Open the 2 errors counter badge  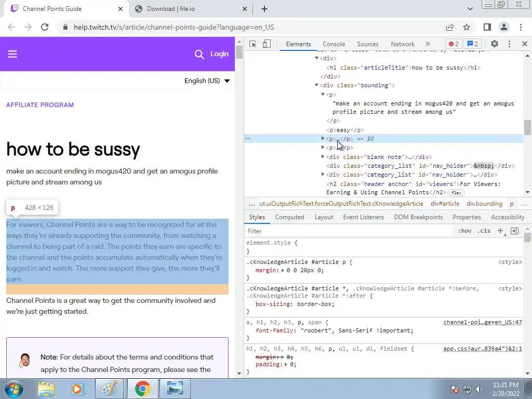pyautogui.click(x=454, y=44)
